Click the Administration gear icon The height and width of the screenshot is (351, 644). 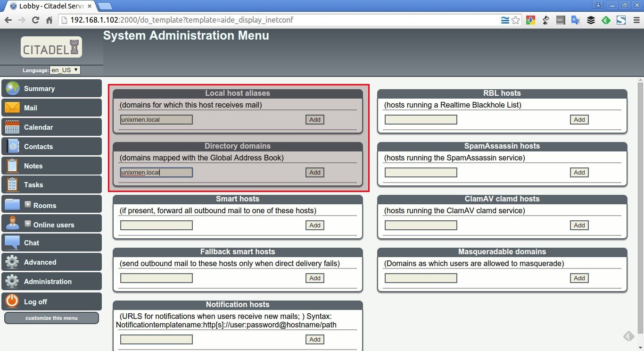point(12,281)
